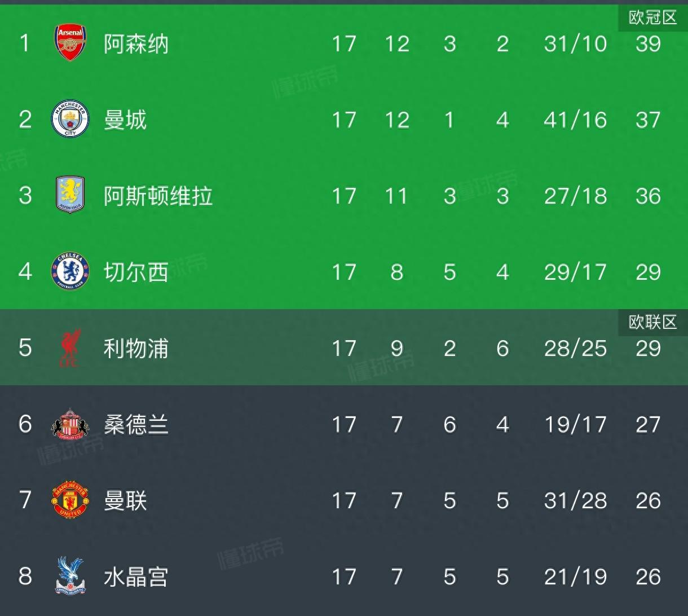This screenshot has width=688, height=616.
Task: Click the Manchester United crest icon
Action: (70, 500)
